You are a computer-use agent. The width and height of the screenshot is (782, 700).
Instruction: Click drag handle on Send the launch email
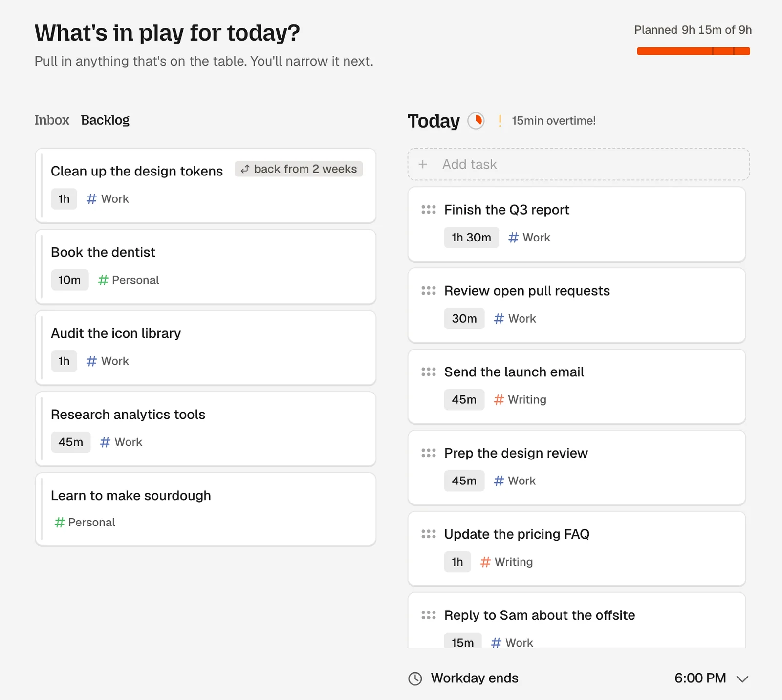[x=429, y=372]
